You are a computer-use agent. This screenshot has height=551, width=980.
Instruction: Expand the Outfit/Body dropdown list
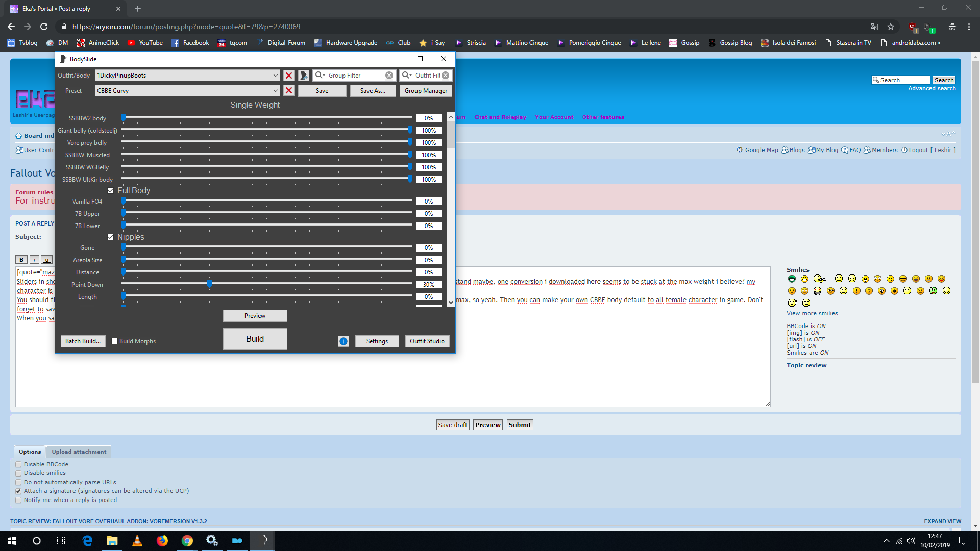click(275, 76)
